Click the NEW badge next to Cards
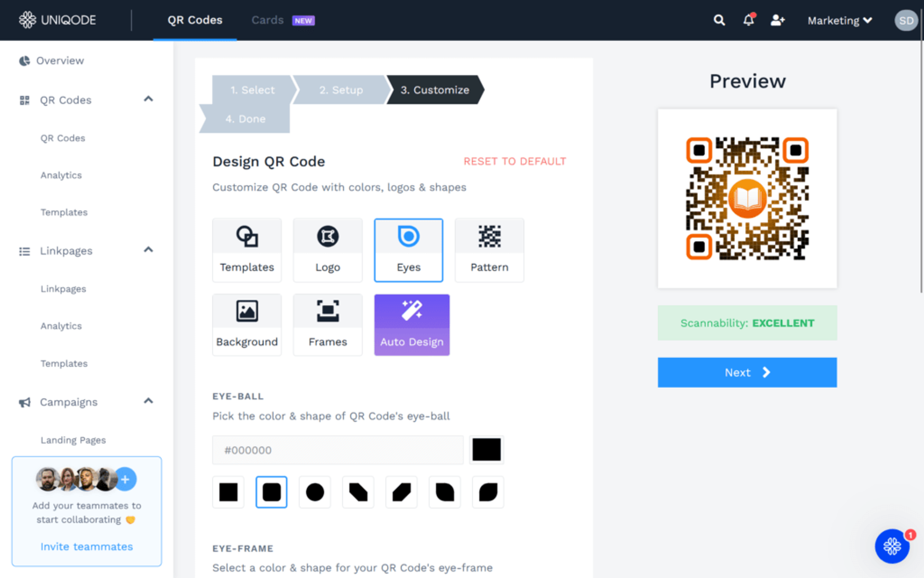Image resolution: width=924 pixels, height=578 pixels. click(x=303, y=21)
